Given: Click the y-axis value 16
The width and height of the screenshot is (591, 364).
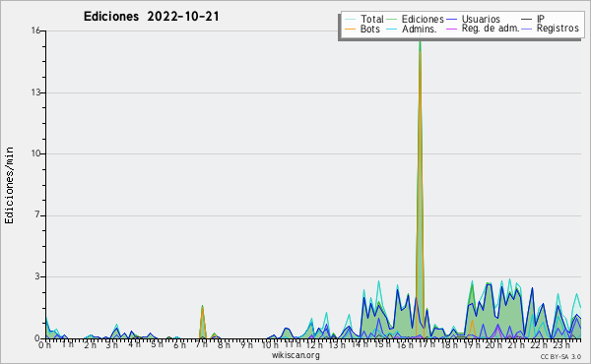Looking at the screenshot, I should point(35,30).
